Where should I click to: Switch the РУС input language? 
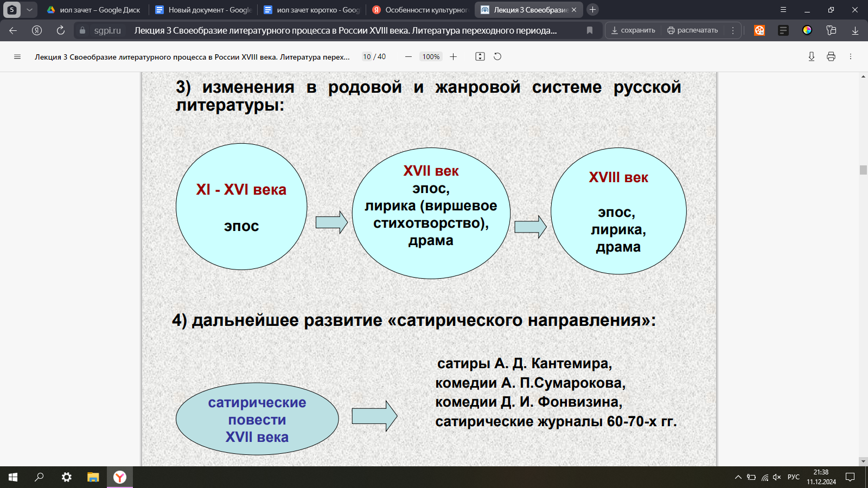click(794, 477)
